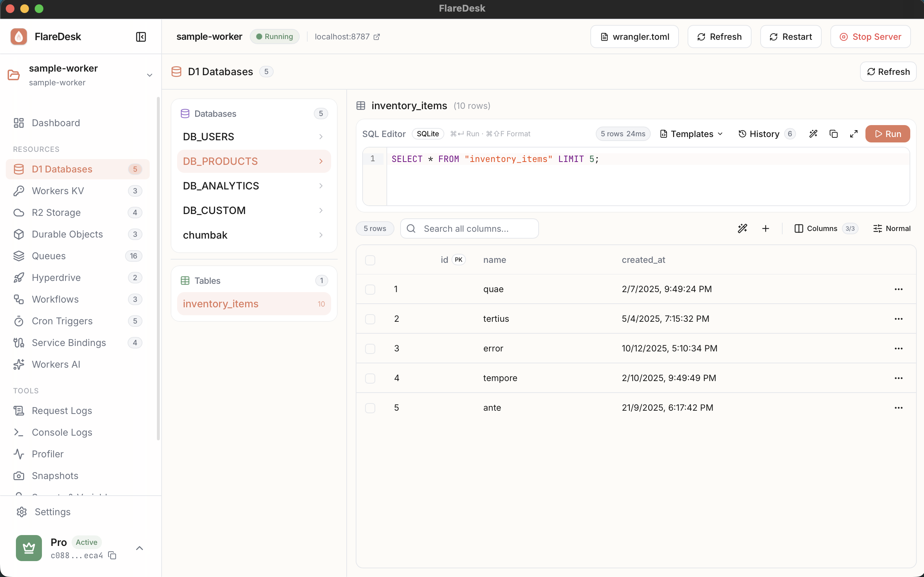
Task: Expand the SQL editor to fullscreen
Action: click(854, 134)
